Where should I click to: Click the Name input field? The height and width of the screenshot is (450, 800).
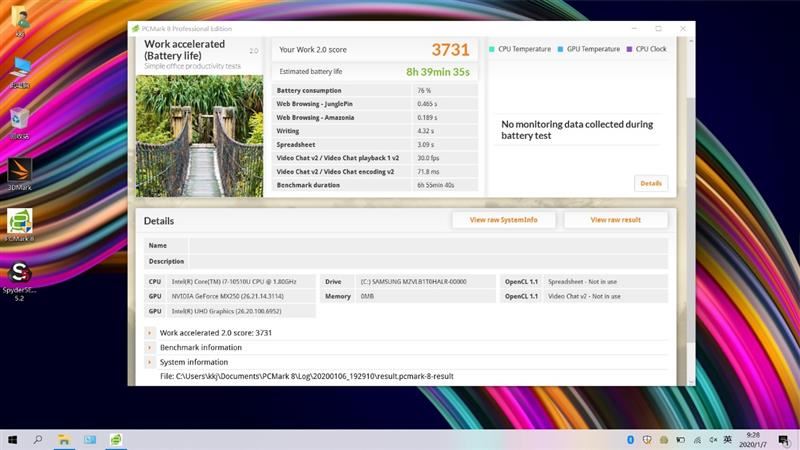[x=428, y=245]
